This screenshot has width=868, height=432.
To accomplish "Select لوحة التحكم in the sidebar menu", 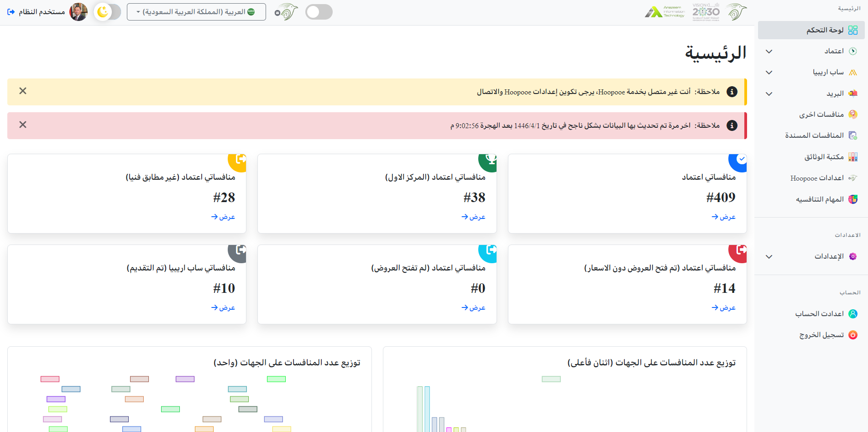I will pyautogui.click(x=824, y=30).
